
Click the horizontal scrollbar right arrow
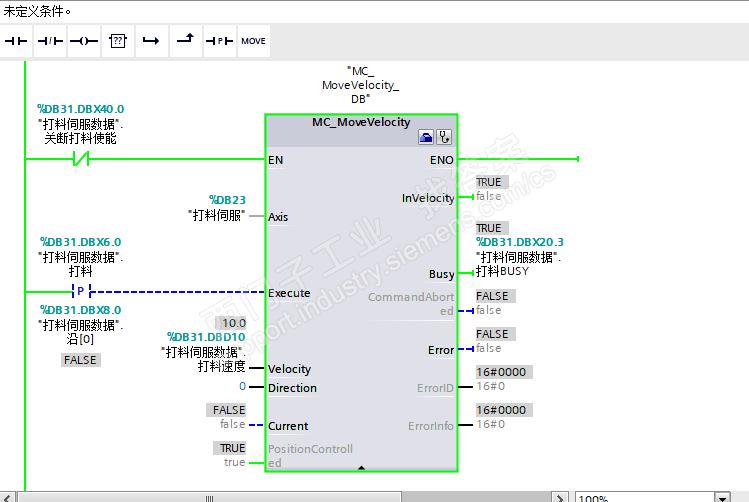(560, 498)
